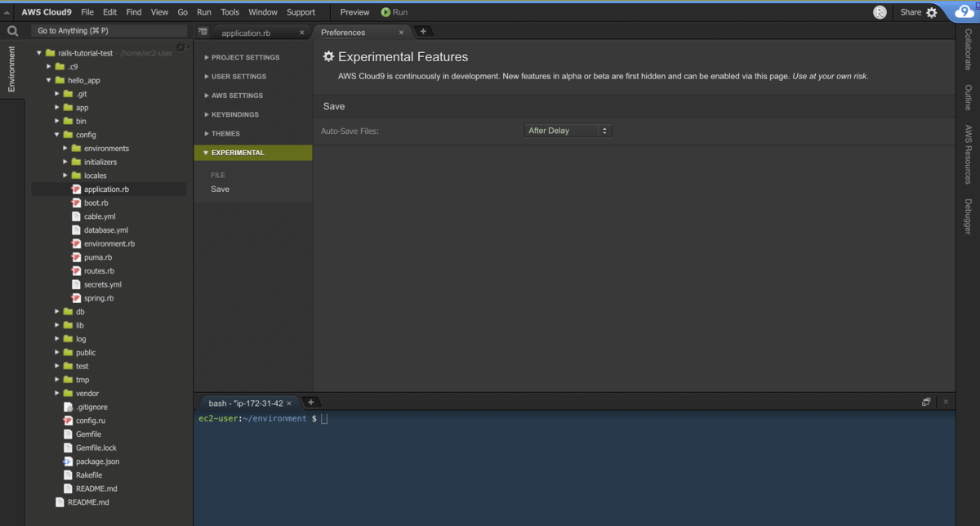Expand Themes section
Viewport: 980px width, 526px height.
222,134
